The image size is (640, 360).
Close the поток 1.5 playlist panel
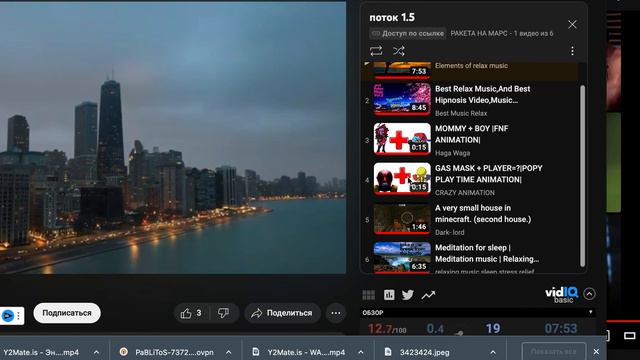572,24
